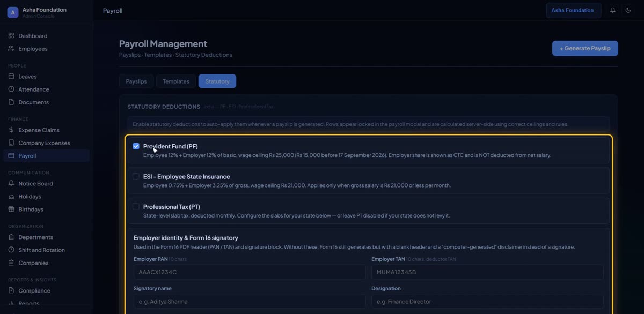
Task: Click the Companies briefcase icon
Action: click(x=11, y=263)
